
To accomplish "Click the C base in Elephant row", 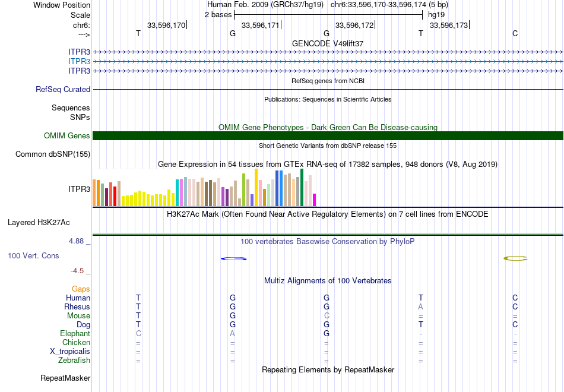I will click(x=138, y=334).
